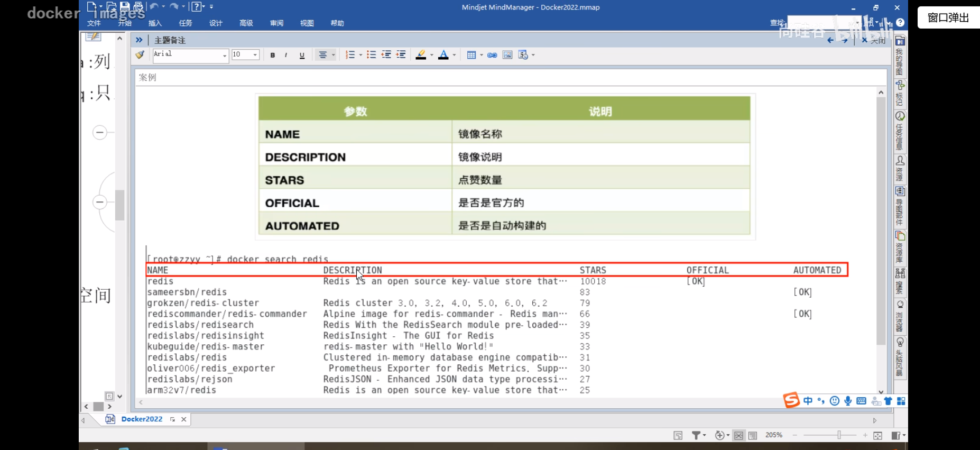The width and height of the screenshot is (980, 450).
Task: Apply numbered list formatting
Action: 350,55
